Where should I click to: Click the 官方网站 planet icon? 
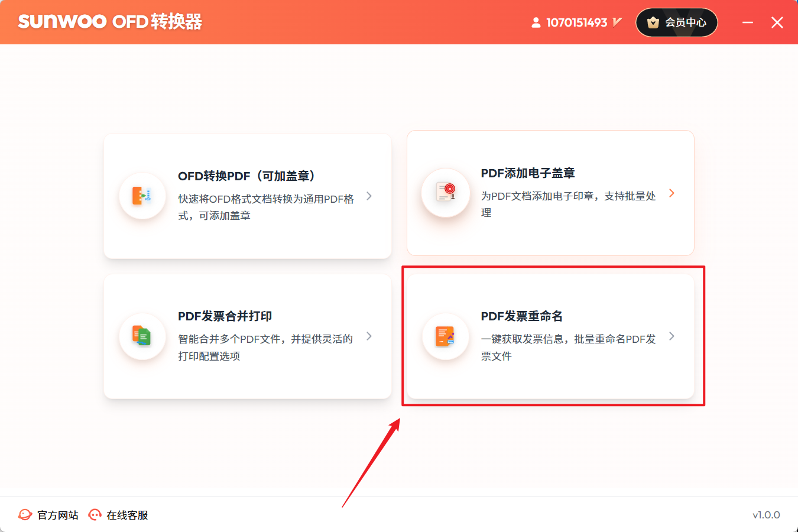pyautogui.click(x=25, y=515)
